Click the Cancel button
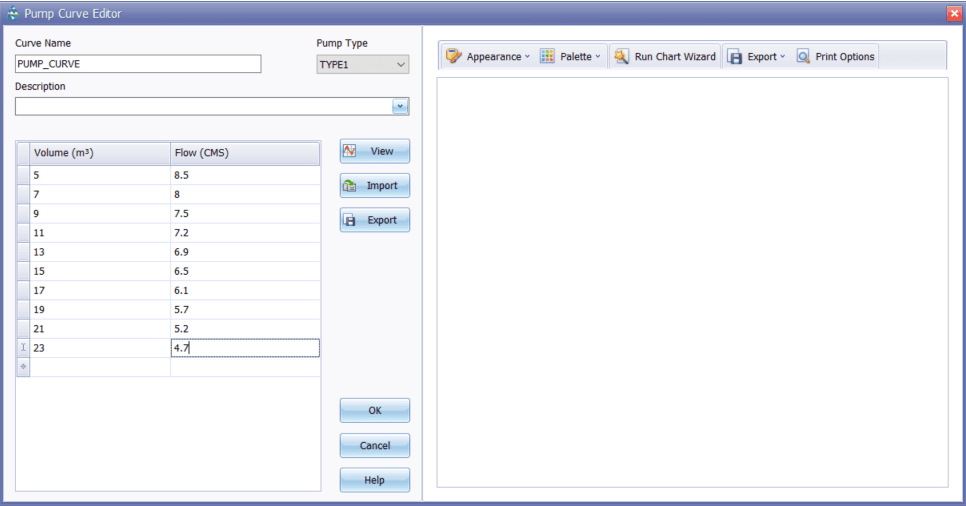Image resolution: width=966 pixels, height=506 pixels. click(x=375, y=446)
